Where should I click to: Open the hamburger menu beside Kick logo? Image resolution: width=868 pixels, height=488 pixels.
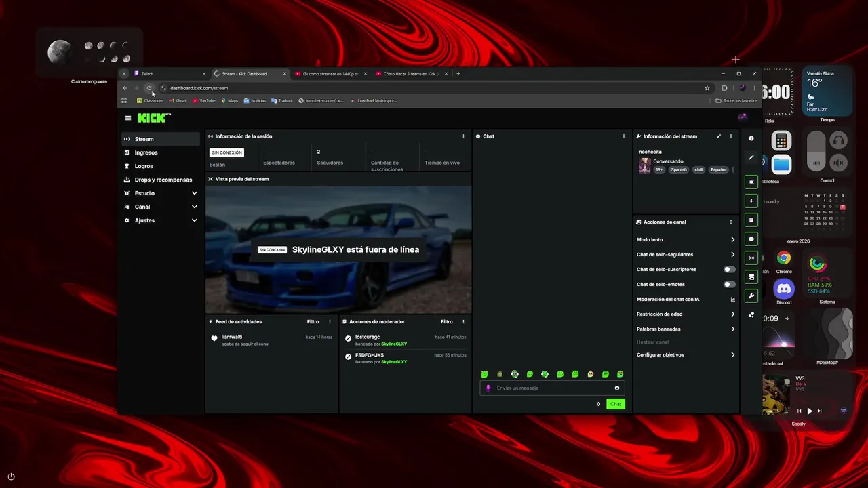click(128, 118)
